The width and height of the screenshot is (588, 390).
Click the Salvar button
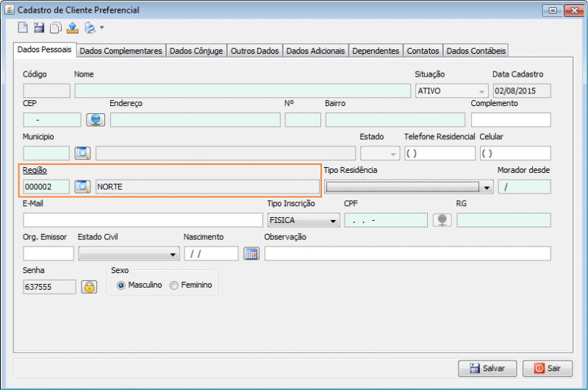487,368
